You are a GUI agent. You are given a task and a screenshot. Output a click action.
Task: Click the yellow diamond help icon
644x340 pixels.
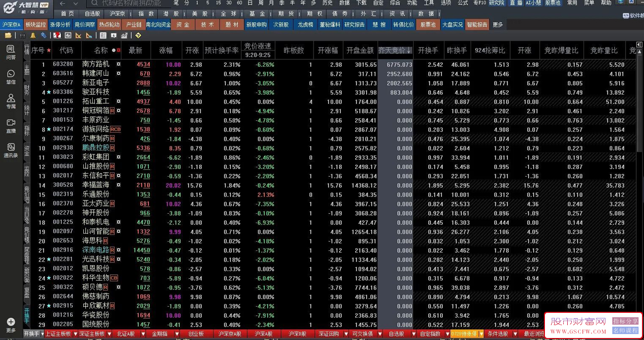pyautogui.click(x=138, y=36)
